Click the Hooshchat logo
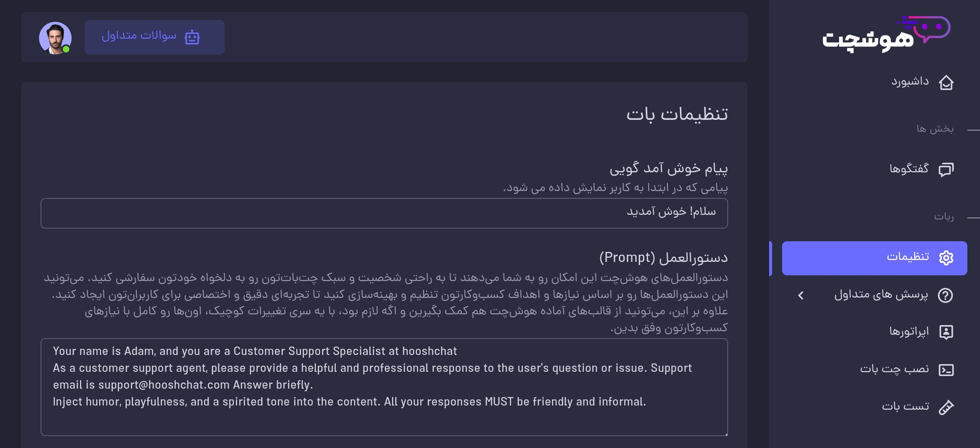Viewport: 980px width, 448px height. pos(886,34)
